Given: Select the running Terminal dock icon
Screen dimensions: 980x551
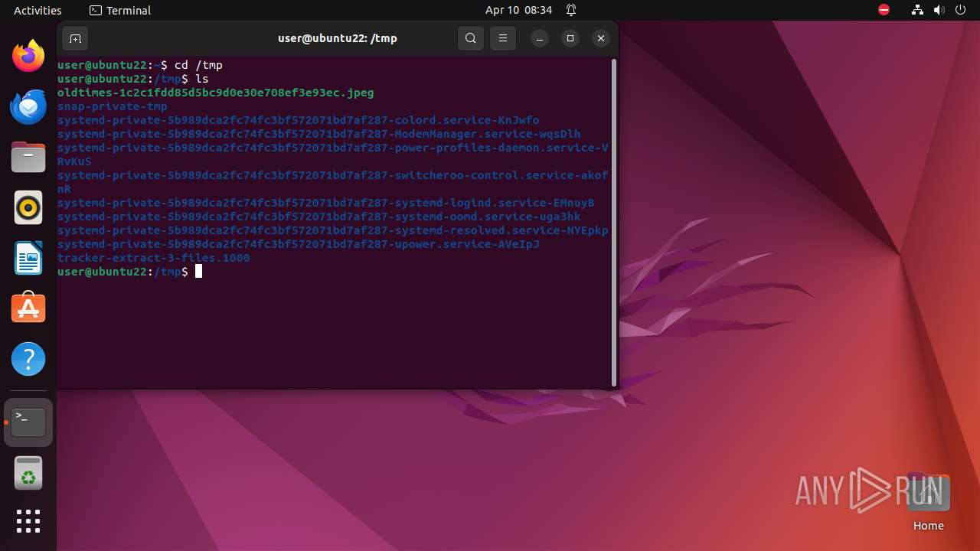Looking at the screenshot, I should pyautogui.click(x=28, y=422).
